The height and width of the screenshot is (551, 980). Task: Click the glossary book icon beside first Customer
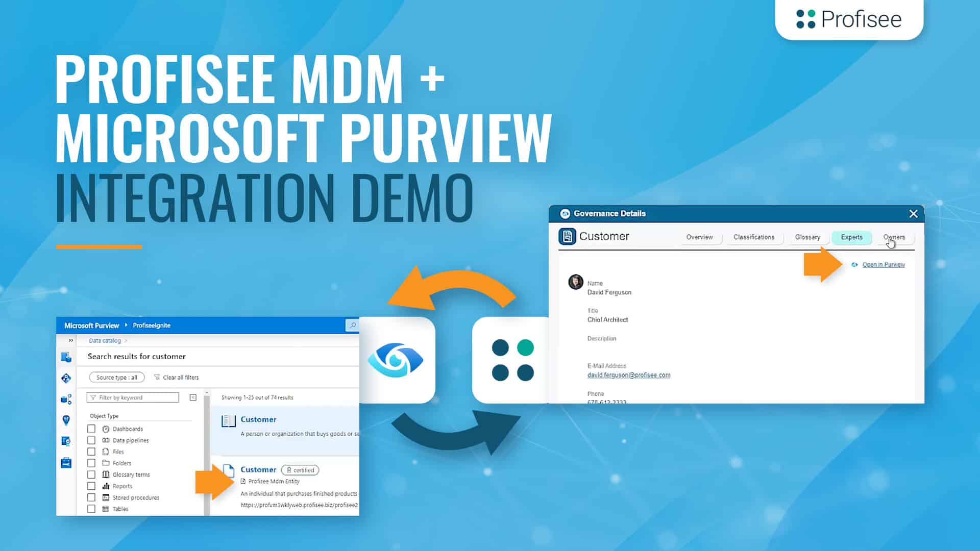(x=228, y=421)
